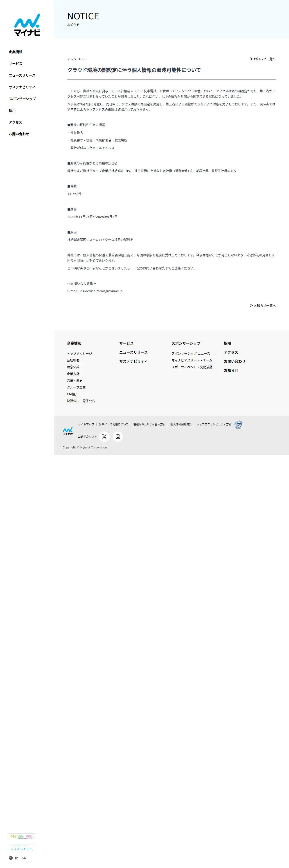Open 採用 in sidebar menu
289x868 pixels.
[12, 110]
